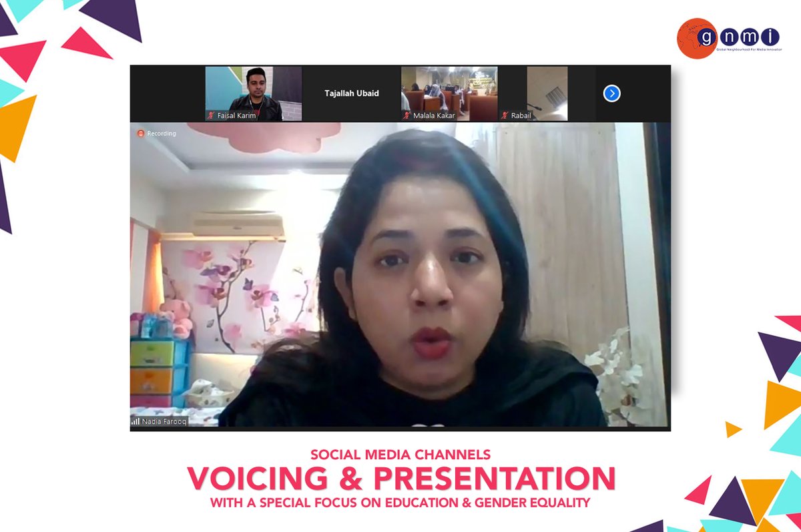Select Faisal Karim's video thumbnail
801x532 pixels.
pos(254,93)
